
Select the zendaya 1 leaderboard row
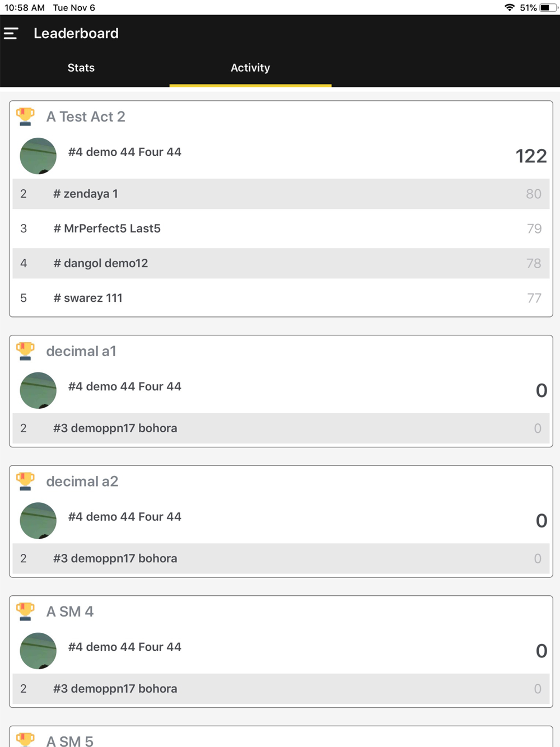coord(281,194)
